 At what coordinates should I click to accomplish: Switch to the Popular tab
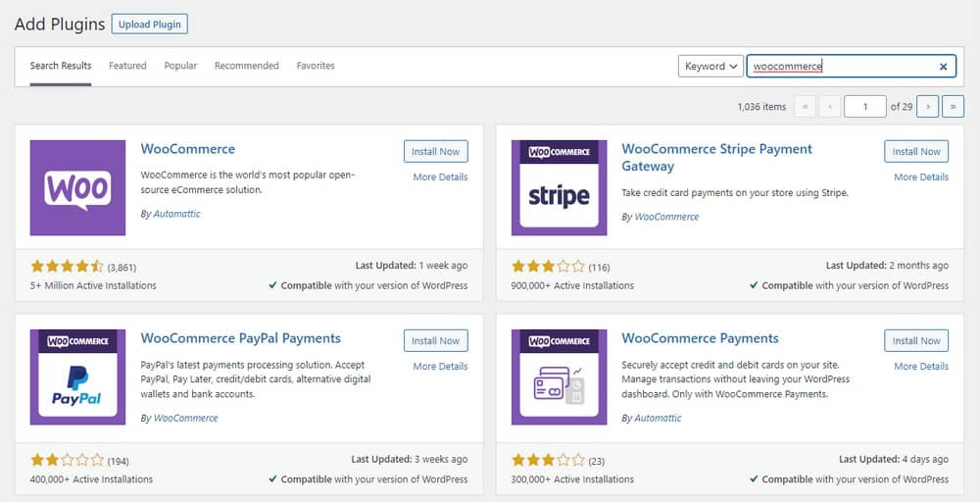pos(180,66)
